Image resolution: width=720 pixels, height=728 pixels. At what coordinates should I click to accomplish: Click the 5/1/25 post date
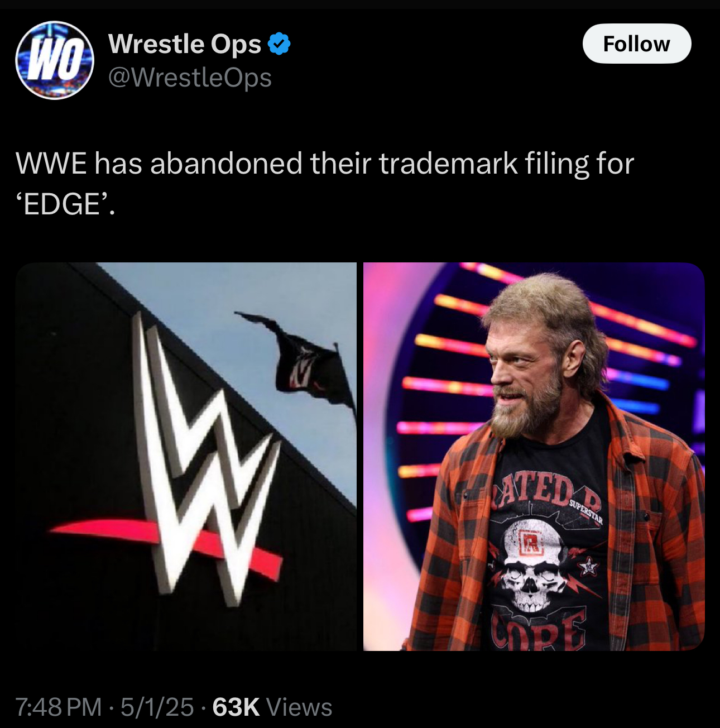click(157, 707)
